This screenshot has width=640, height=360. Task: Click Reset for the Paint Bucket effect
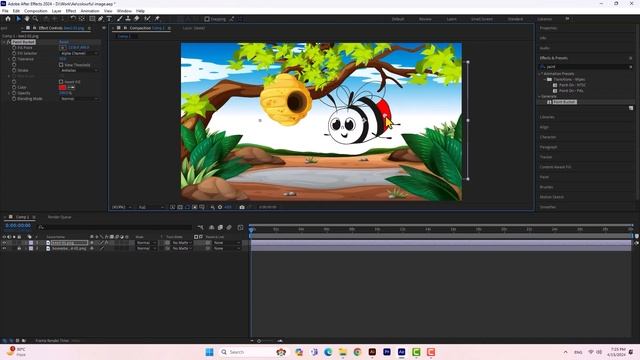click(x=64, y=42)
